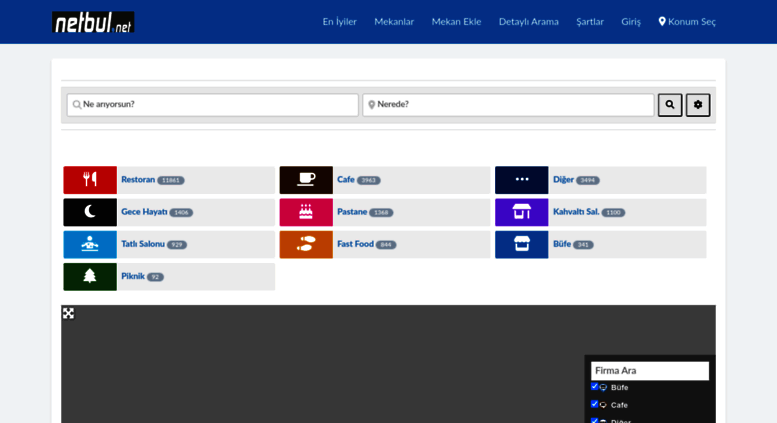The height and width of the screenshot is (423, 777).
Task: Open the En İyiler menu item
Action: click(x=339, y=22)
